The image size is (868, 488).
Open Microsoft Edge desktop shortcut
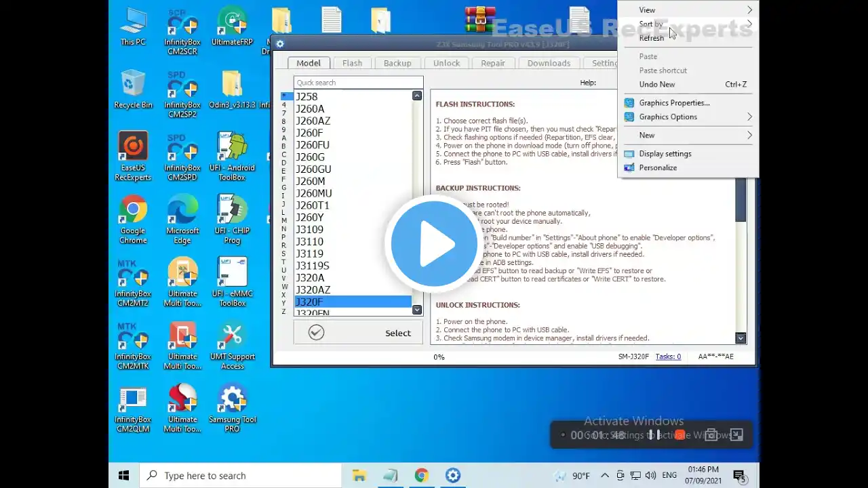182,220
